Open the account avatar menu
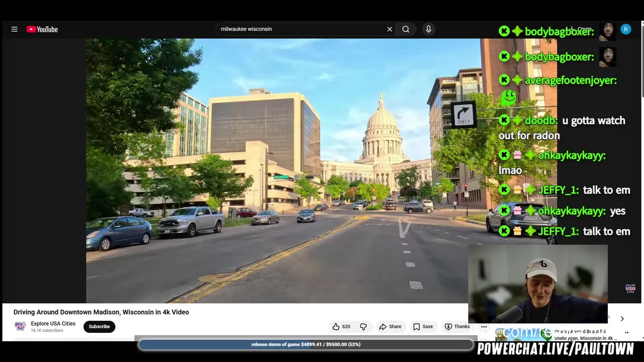 coord(625,29)
